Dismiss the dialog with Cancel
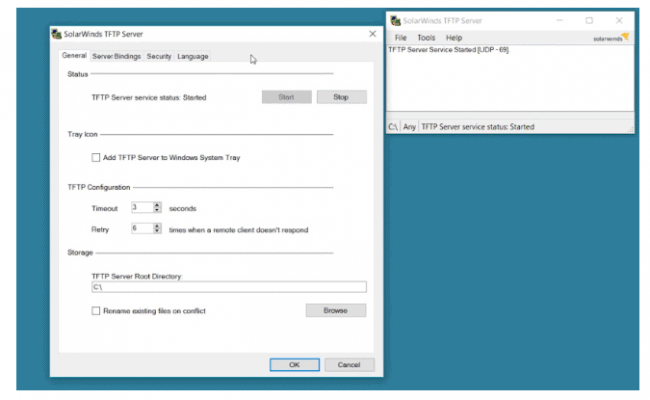This screenshot has height=400, width=650. click(x=349, y=365)
